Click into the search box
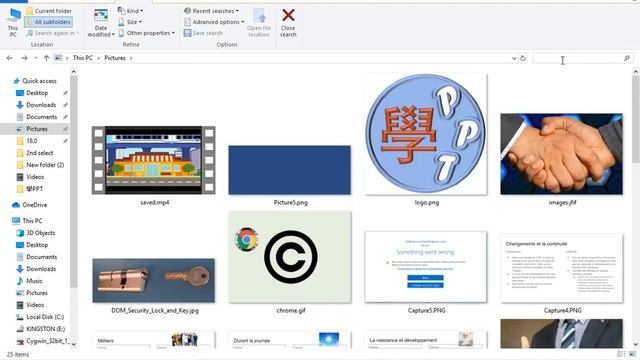This screenshot has width=640, height=360. (x=578, y=58)
